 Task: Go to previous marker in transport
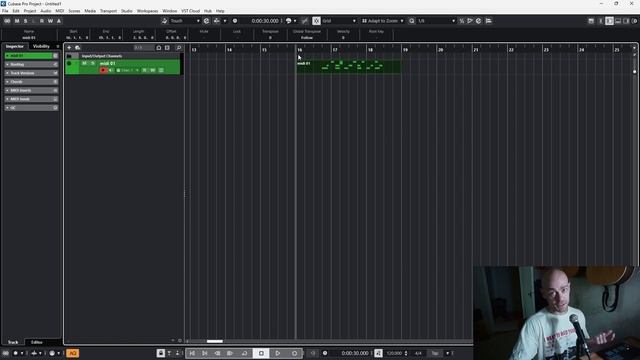coord(192,353)
